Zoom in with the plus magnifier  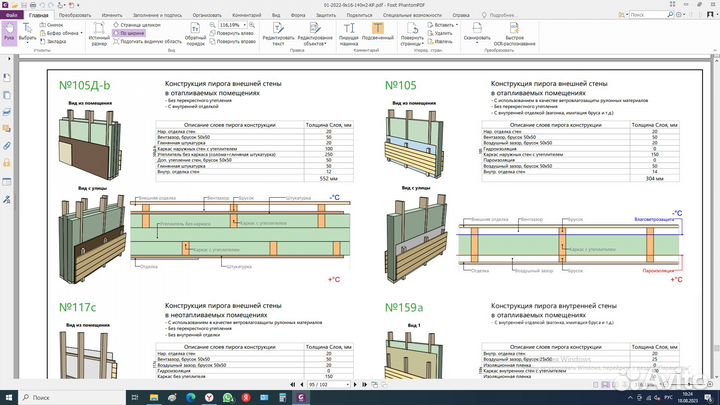tap(252, 25)
